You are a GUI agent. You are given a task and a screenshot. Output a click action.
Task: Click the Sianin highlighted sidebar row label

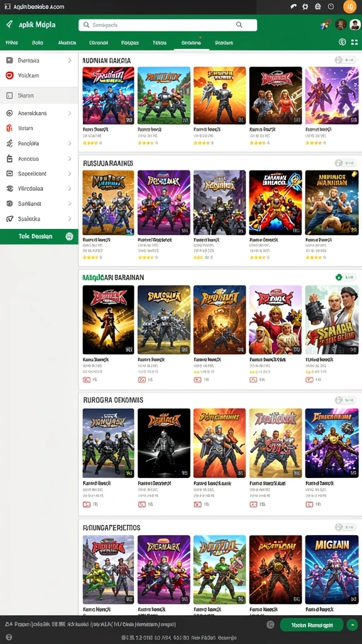click(26, 96)
